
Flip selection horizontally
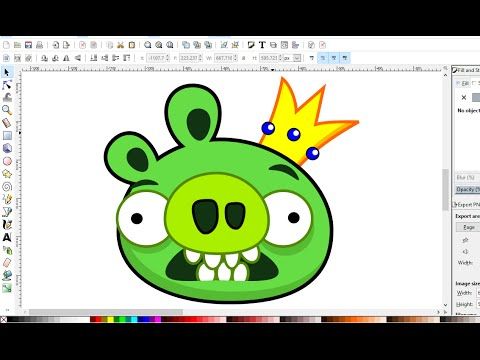[x=66, y=58]
